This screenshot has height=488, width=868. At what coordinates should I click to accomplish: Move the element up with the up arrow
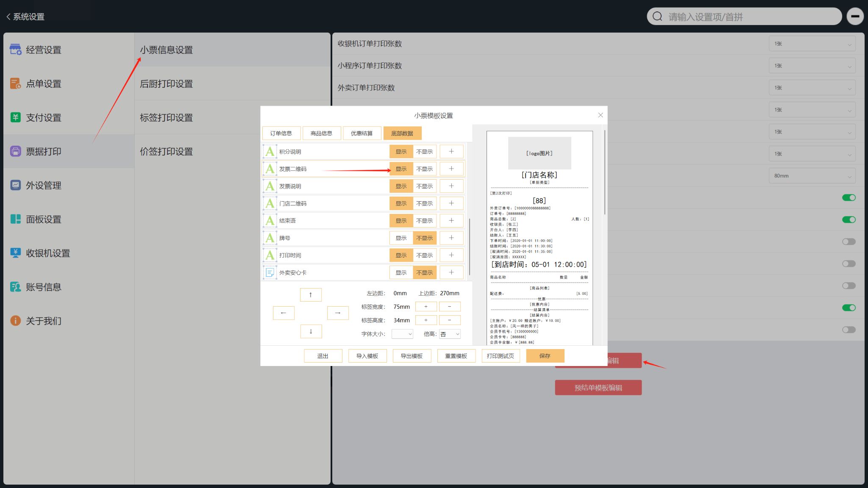(311, 295)
